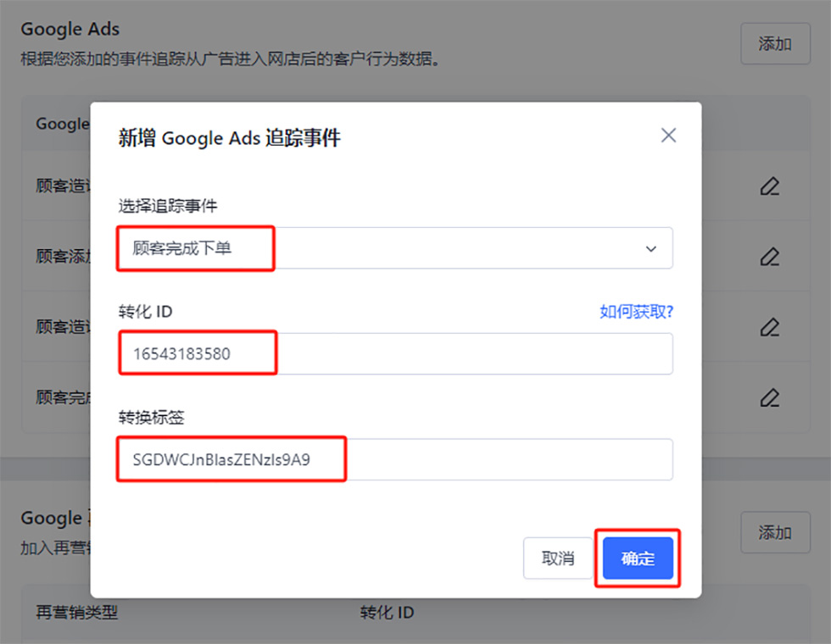
Task: Click the dialog title 新增 Google Ads 追踪事件
Action: pyautogui.click(x=229, y=138)
